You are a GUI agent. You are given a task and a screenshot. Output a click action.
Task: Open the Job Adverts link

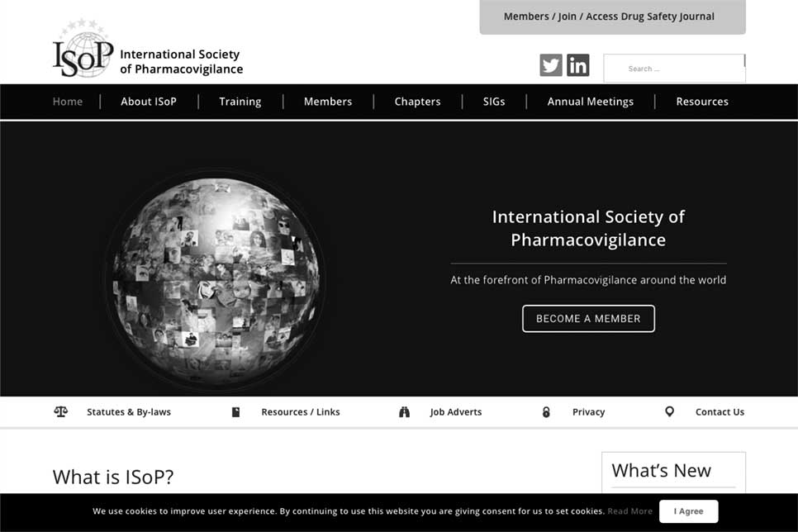(x=455, y=412)
